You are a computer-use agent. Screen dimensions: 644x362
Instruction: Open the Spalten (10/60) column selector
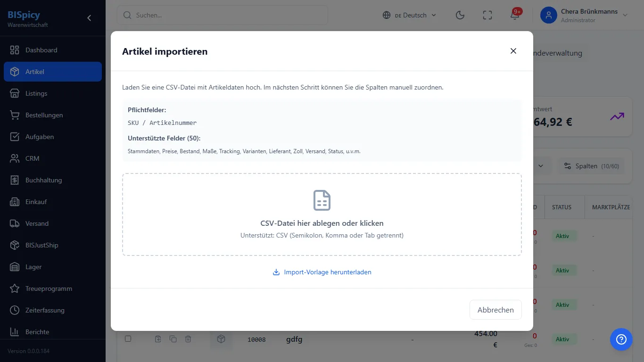591,166
